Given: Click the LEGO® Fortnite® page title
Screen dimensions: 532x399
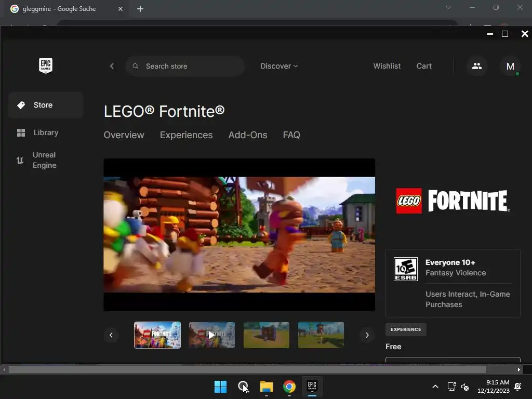Looking at the screenshot, I should point(164,111).
